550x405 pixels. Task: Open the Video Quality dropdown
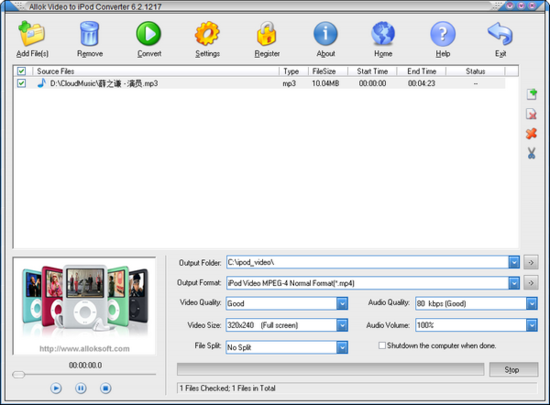(342, 303)
